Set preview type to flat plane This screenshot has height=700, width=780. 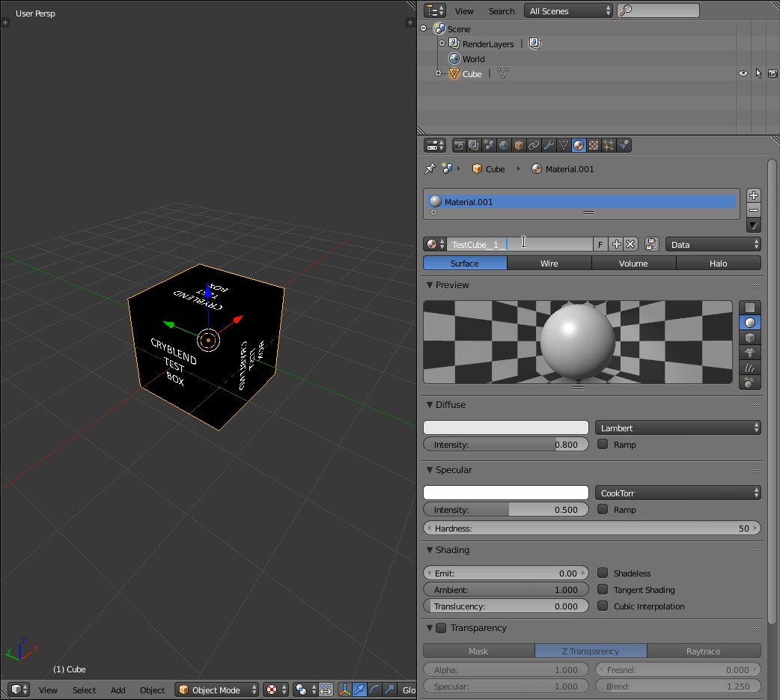(x=749, y=308)
